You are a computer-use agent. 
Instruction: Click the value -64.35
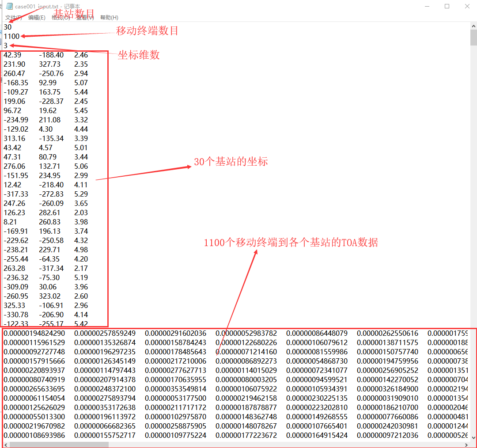click(49, 259)
